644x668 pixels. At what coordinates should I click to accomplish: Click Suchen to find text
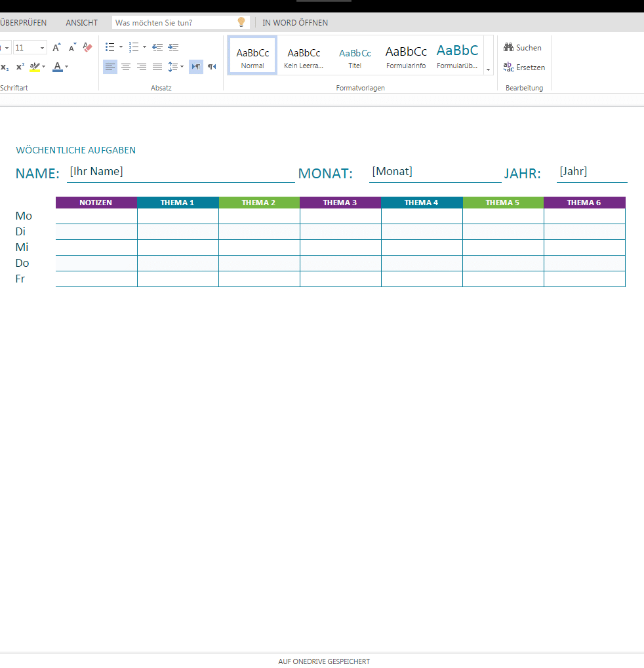tap(523, 48)
